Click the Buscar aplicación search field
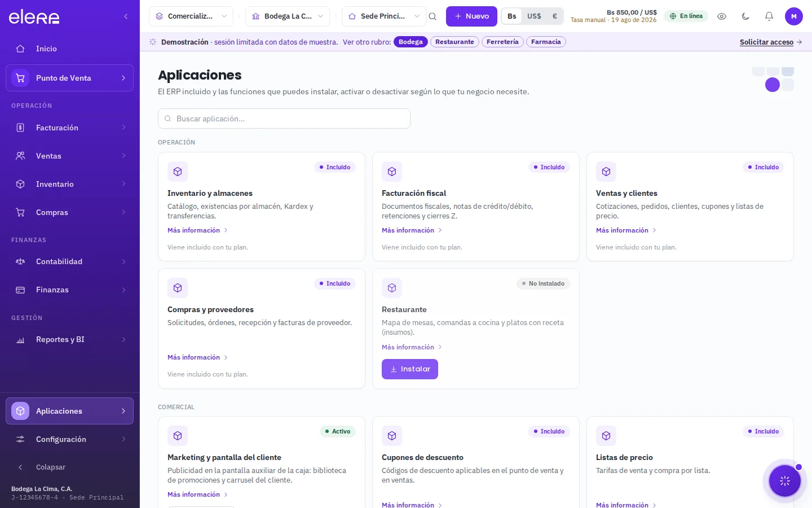This screenshot has height=508, width=812. 284,119
